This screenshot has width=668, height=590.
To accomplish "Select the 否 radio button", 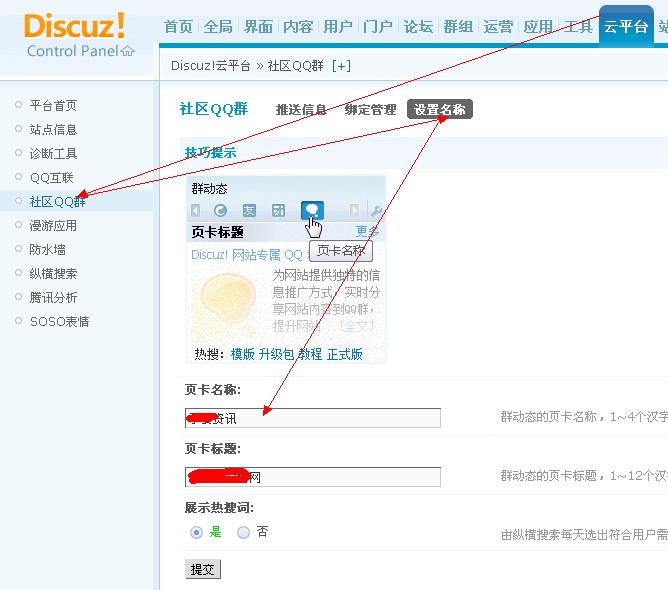I will pyautogui.click(x=243, y=532).
